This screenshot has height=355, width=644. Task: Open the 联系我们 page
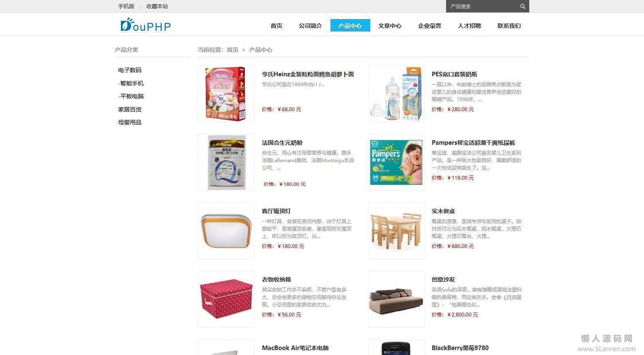point(509,26)
